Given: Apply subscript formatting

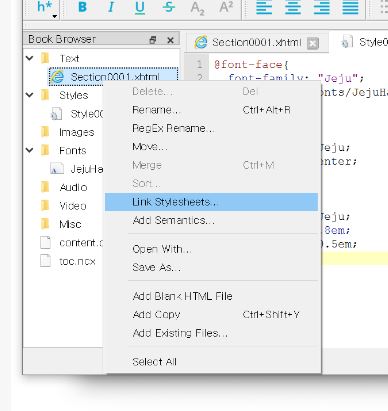Looking at the screenshot, I should pyautogui.click(x=197, y=8).
